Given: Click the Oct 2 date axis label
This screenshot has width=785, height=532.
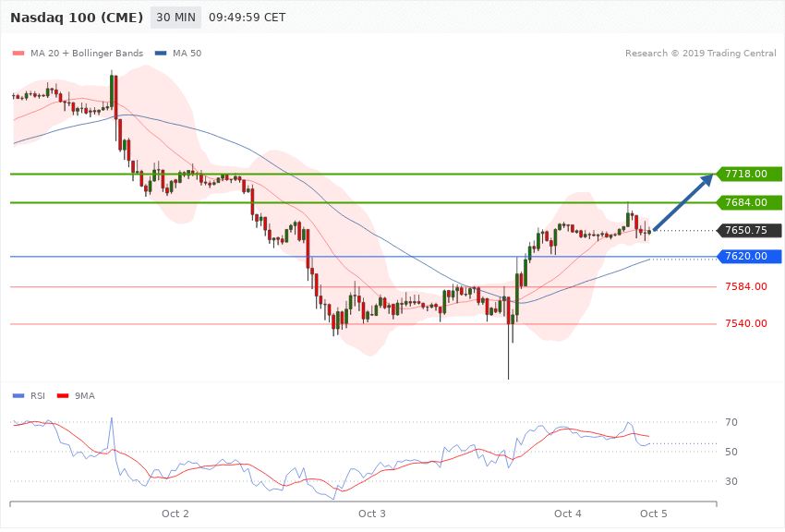Looking at the screenshot, I should tap(175, 514).
